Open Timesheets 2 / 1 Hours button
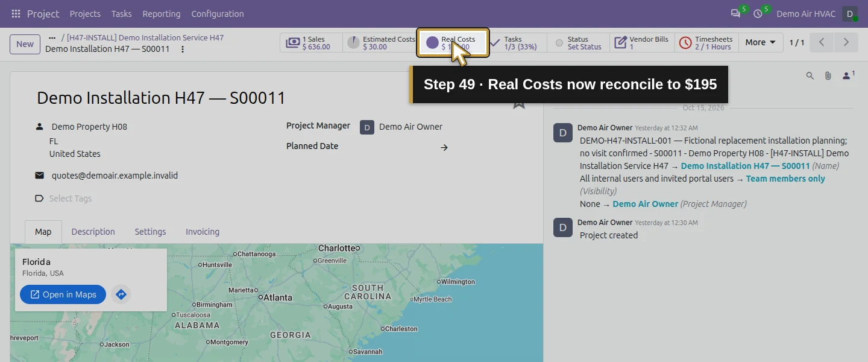868x362 pixels. pyautogui.click(x=706, y=42)
